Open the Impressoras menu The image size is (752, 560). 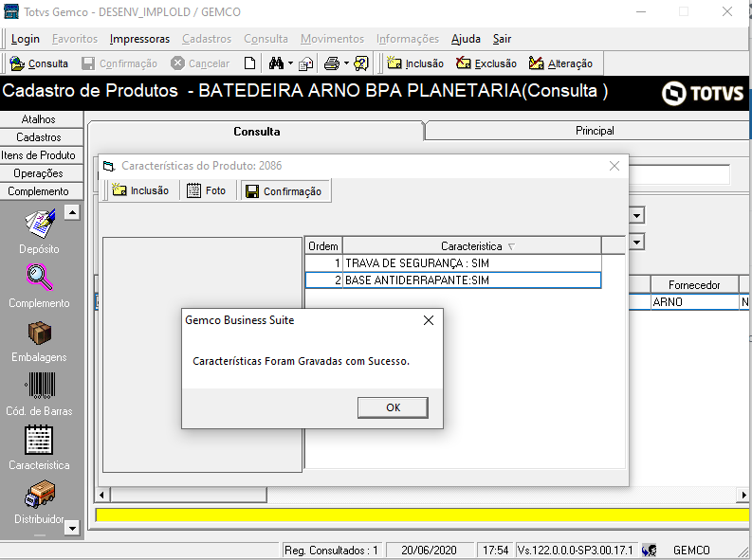point(139,39)
